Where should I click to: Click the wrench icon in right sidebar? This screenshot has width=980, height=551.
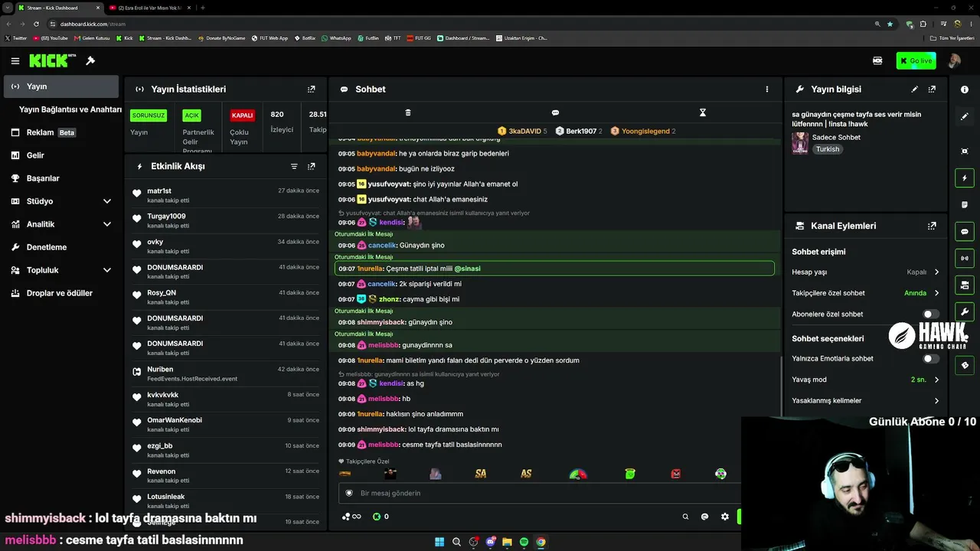coord(965,311)
